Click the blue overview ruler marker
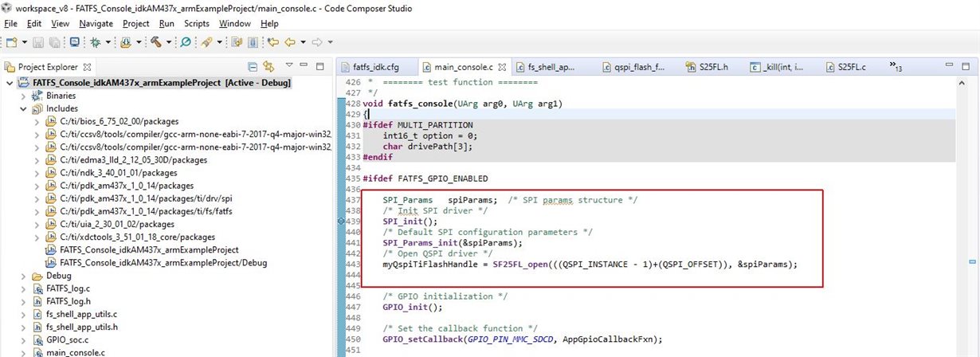 tap(972, 261)
